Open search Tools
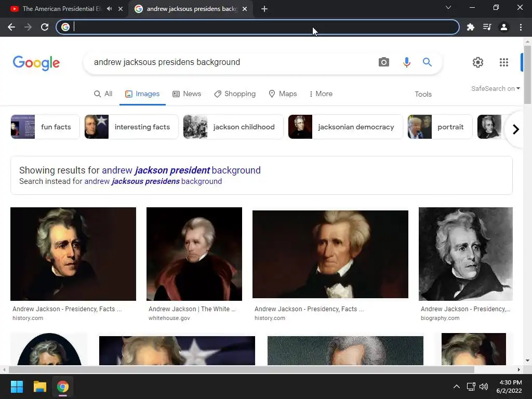Viewport: 532px width, 399px height. pyautogui.click(x=423, y=95)
